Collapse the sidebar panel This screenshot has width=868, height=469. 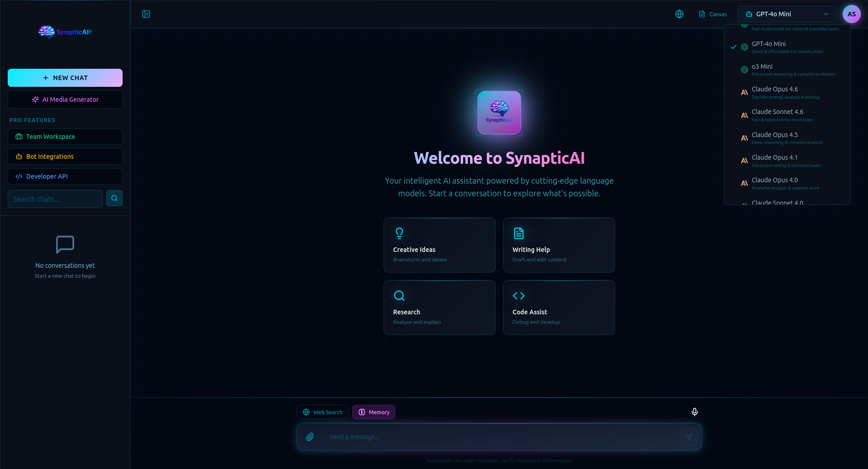click(146, 14)
